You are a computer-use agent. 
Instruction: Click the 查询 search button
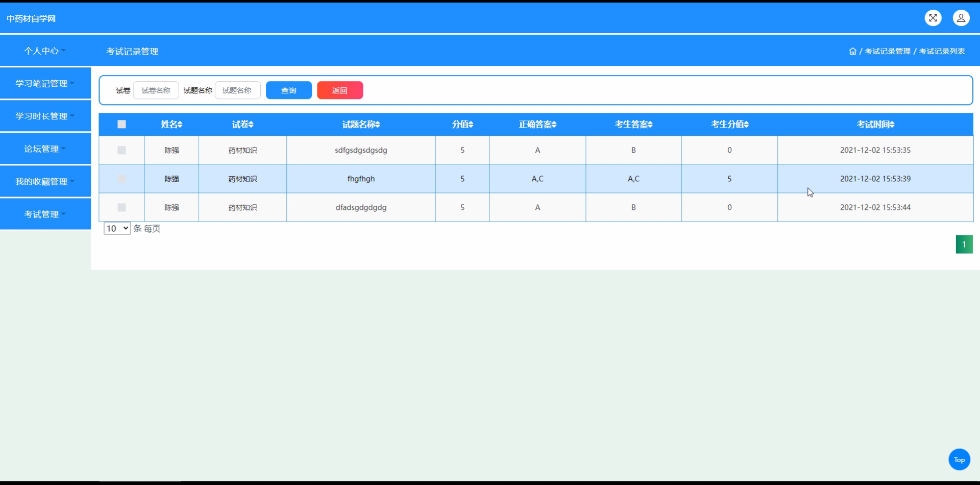click(289, 90)
